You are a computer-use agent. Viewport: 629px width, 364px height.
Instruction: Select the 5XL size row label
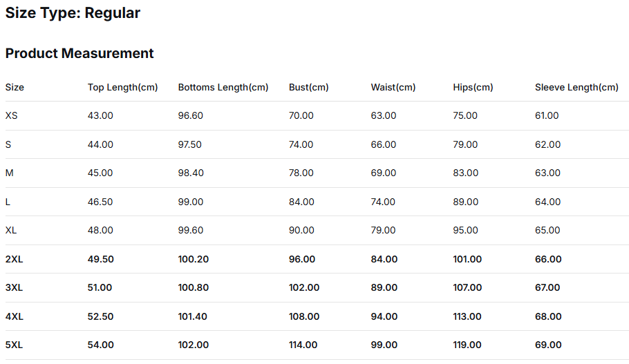[15, 345]
